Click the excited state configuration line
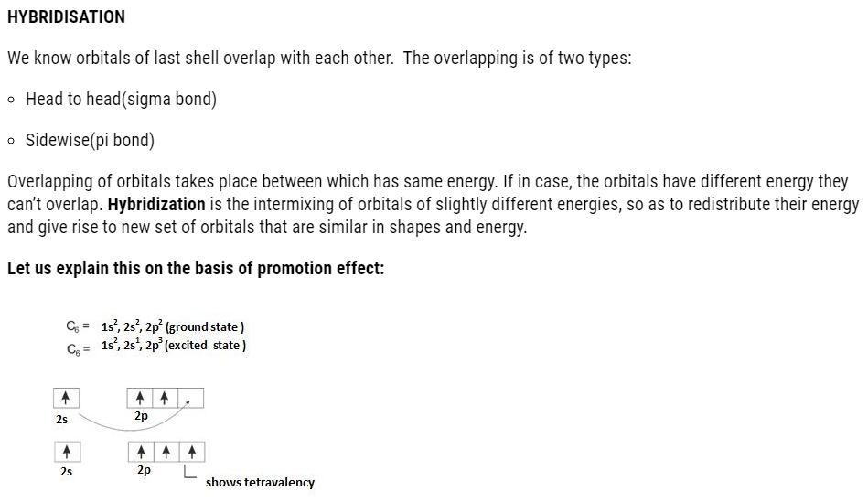Viewport: 868px width, 502px height. pos(156,346)
